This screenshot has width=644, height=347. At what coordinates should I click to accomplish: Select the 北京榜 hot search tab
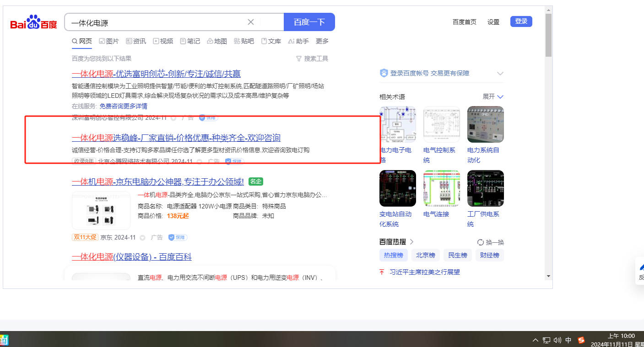click(x=425, y=255)
